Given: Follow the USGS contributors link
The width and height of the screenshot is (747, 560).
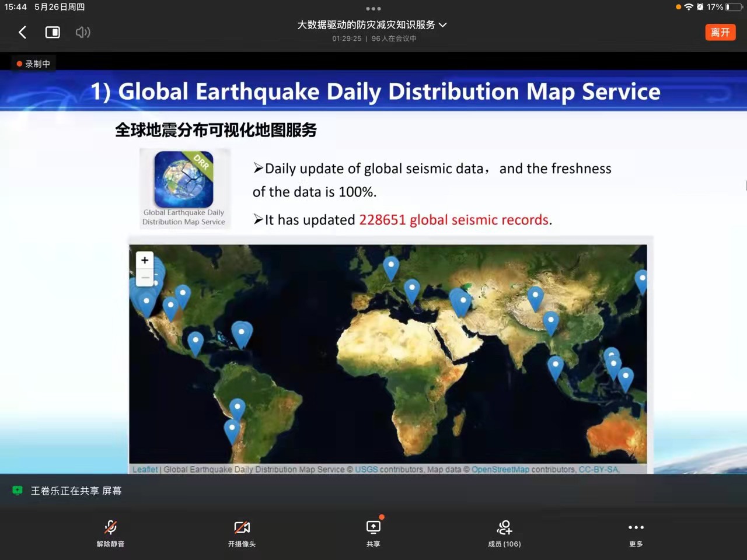Looking at the screenshot, I should coord(366,470).
